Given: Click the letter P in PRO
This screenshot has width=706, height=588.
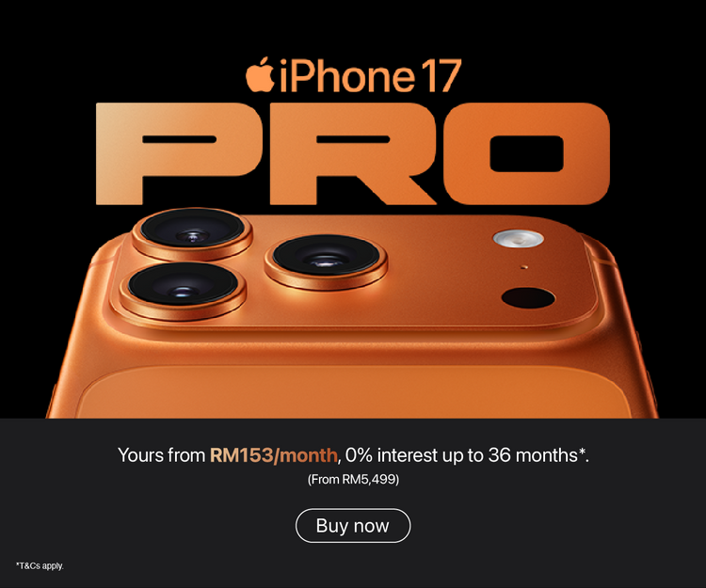Looking at the screenshot, I should (x=181, y=153).
